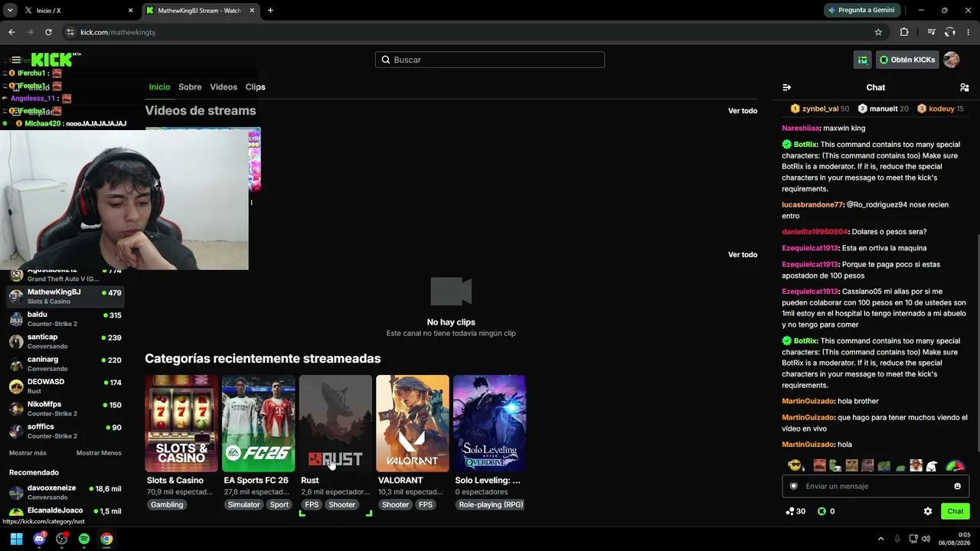The image size is (980, 551).
Task: Insert the cat face emote
Action: point(851,465)
